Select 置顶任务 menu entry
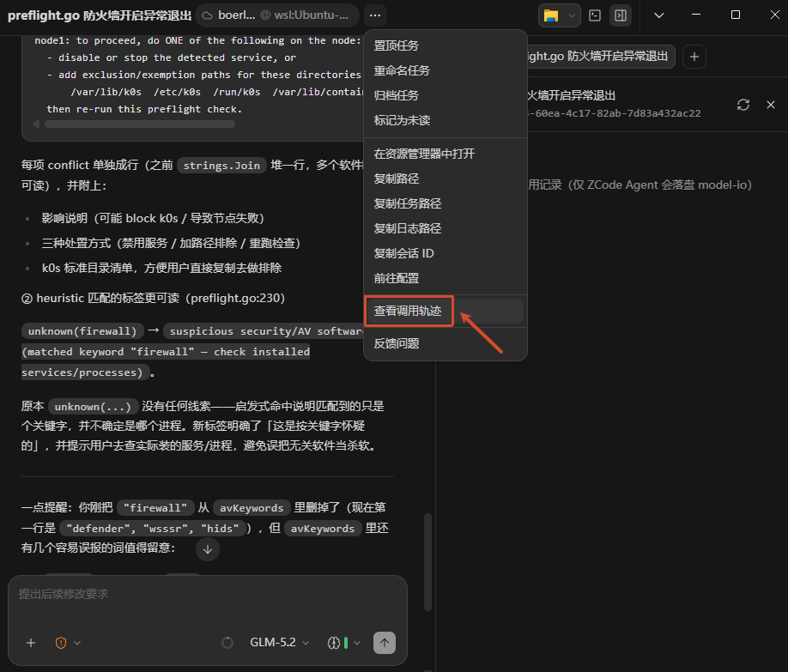This screenshot has width=788, height=672. tap(446, 45)
